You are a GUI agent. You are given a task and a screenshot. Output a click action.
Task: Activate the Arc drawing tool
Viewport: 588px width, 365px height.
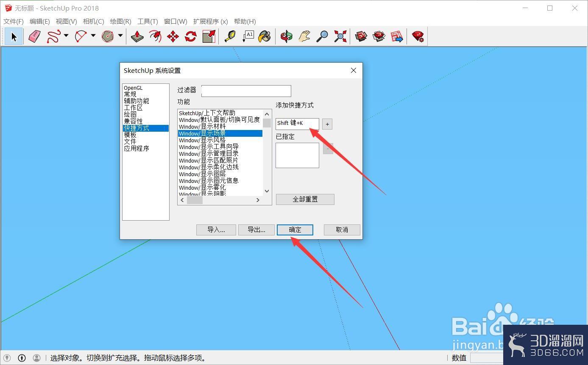coord(81,36)
